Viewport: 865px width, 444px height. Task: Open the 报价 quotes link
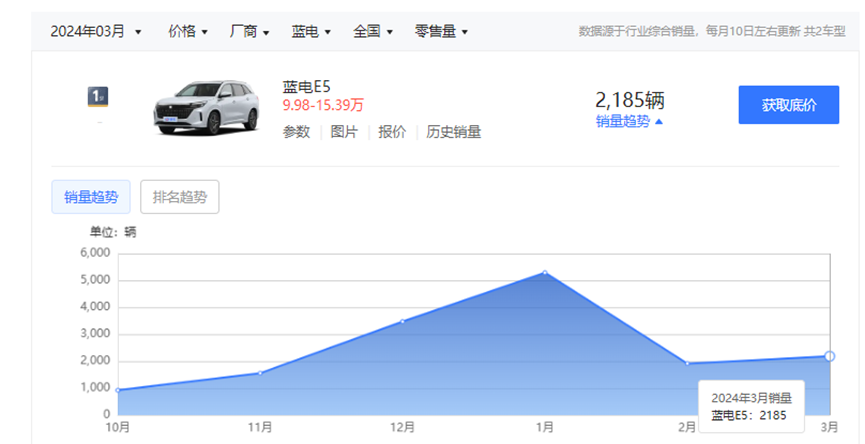(x=392, y=131)
